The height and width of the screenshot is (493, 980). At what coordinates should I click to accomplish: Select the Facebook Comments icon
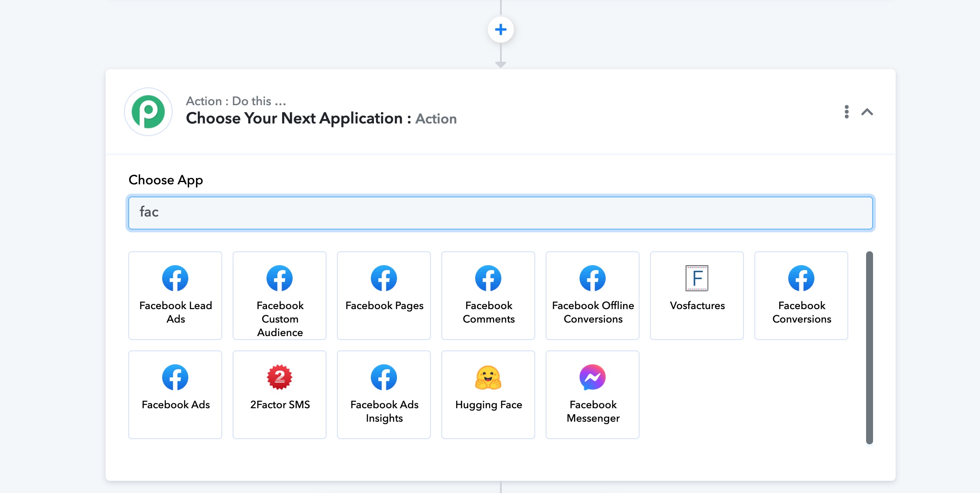488,278
